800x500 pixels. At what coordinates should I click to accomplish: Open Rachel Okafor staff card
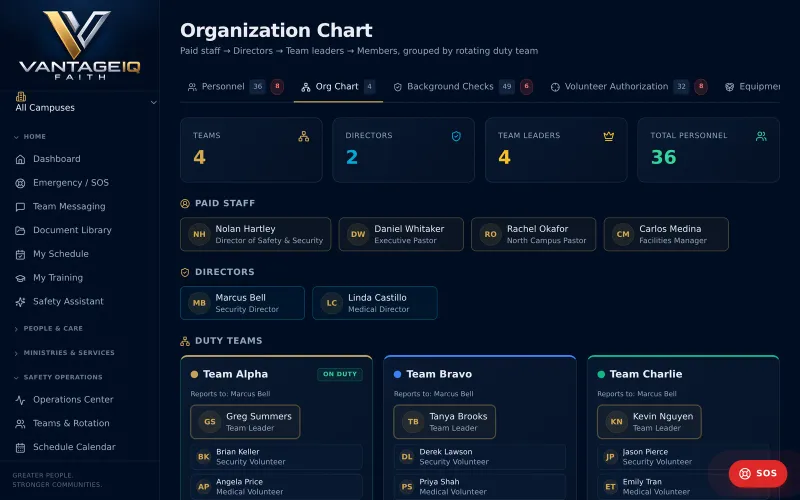point(534,234)
